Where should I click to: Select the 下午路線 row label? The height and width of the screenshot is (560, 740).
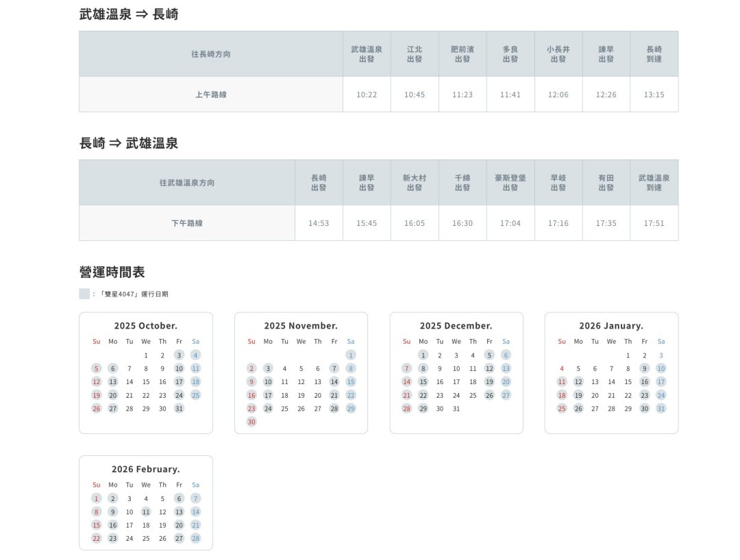(187, 223)
